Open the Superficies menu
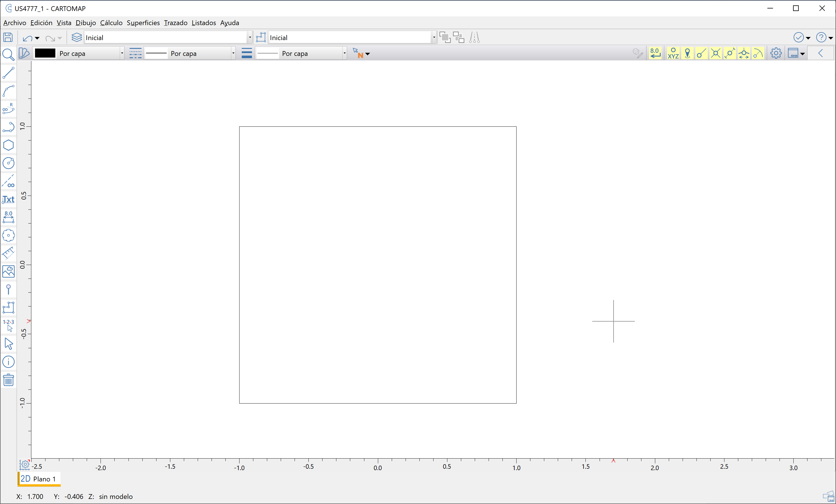 [x=143, y=23]
